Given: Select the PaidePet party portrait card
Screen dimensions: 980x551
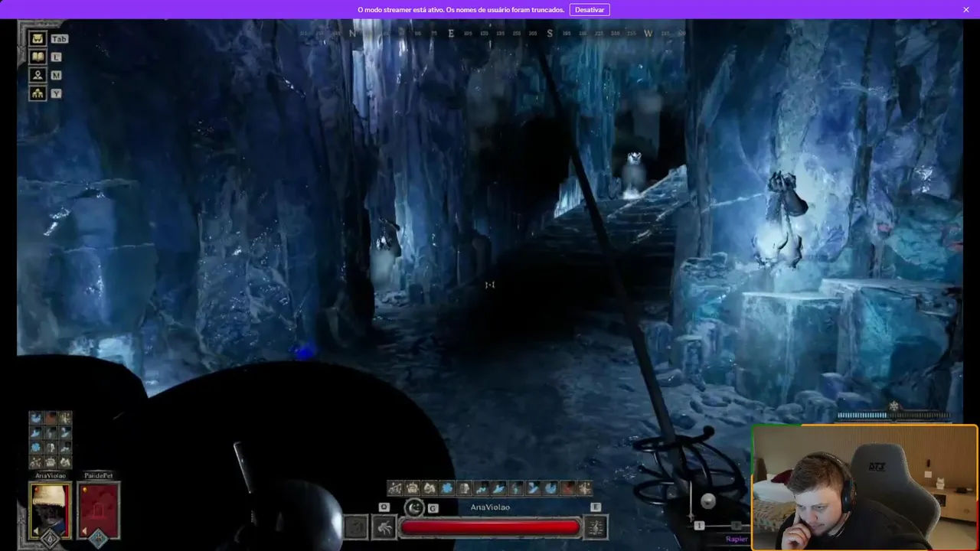Looking at the screenshot, I should click(99, 510).
